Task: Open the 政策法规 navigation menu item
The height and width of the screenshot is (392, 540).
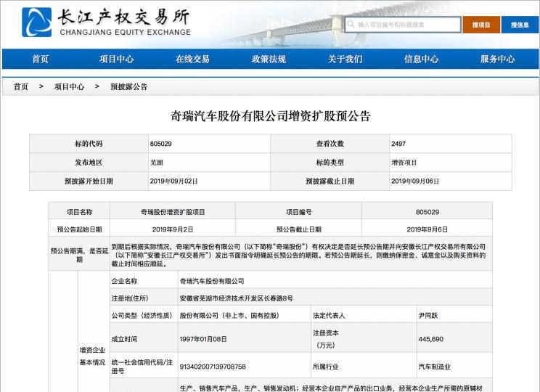Action: tap(269, 59)
